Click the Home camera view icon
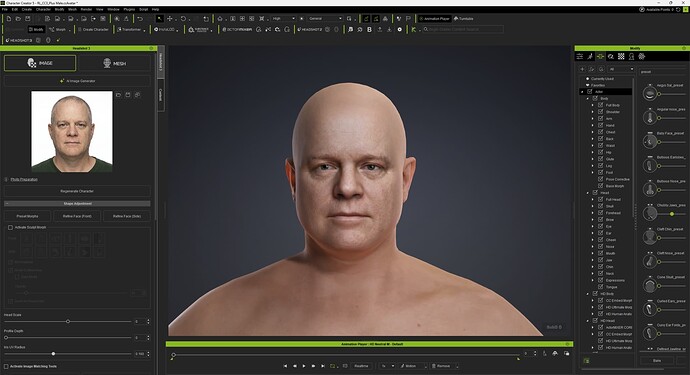 tap(220, 19)
